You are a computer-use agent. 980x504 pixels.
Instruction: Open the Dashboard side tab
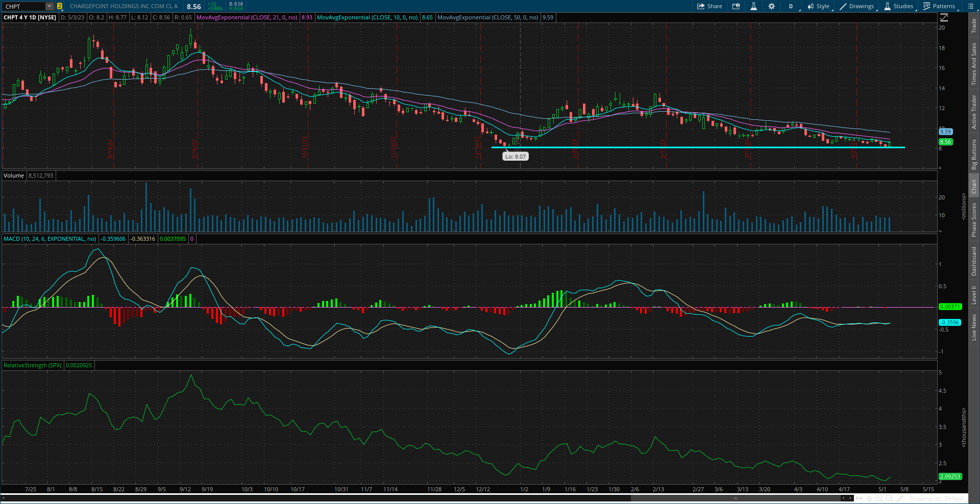(x=974, y=261)
